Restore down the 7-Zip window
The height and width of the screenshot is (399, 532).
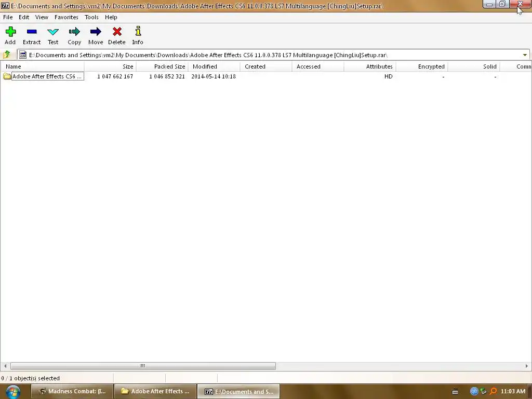502,4
